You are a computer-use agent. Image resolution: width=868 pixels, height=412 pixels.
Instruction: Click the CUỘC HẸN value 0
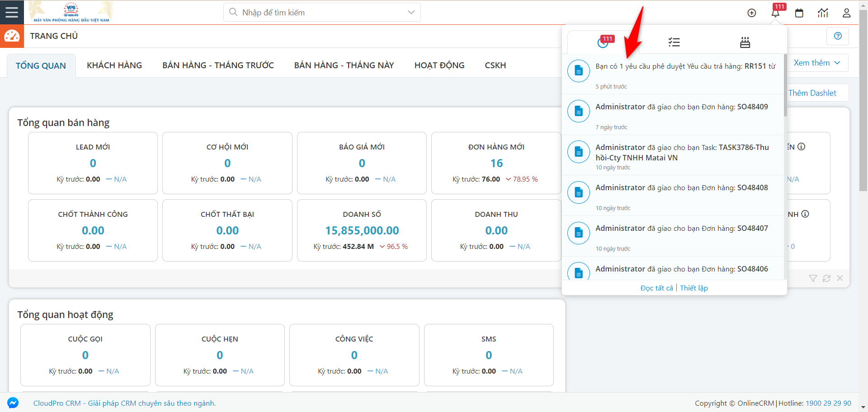pyautogui.click(x=220, y=355)
